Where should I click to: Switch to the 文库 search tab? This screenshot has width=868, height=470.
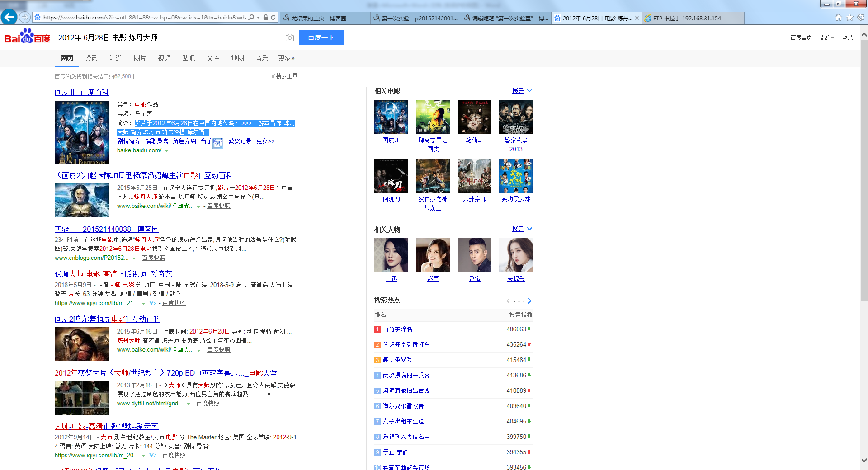213,58
